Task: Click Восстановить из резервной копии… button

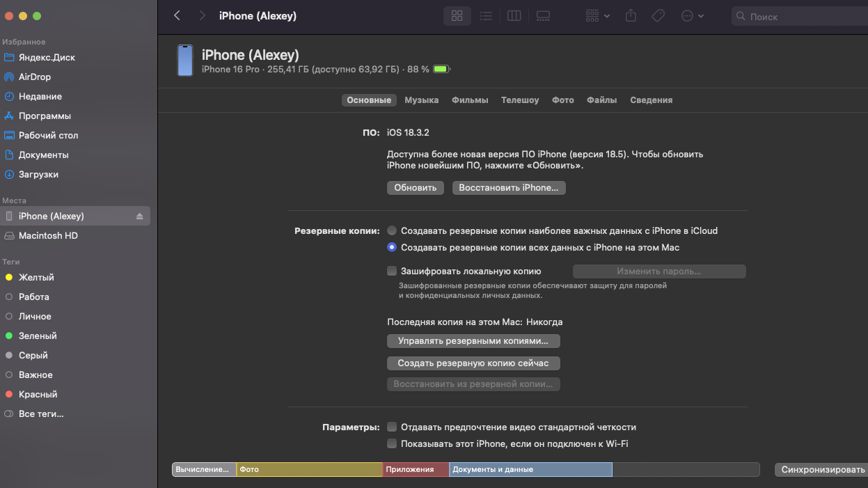Action: [473, 384]
